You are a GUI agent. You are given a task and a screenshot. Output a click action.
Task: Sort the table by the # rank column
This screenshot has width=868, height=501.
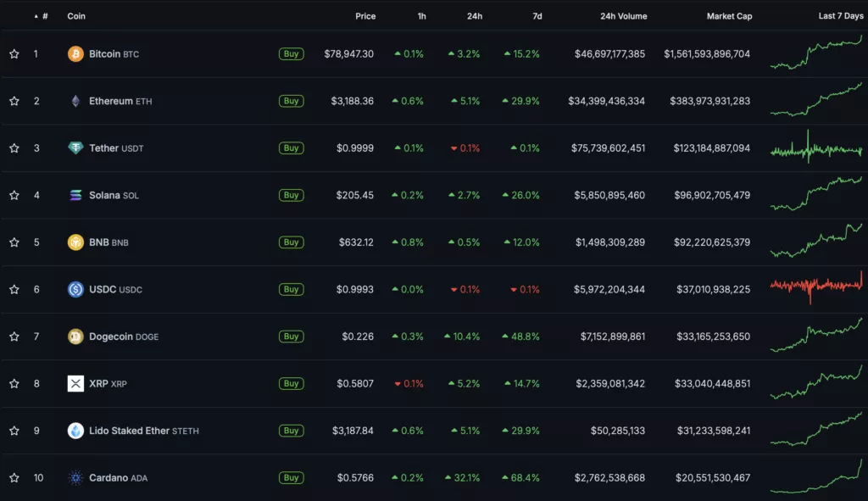(42, 16)
